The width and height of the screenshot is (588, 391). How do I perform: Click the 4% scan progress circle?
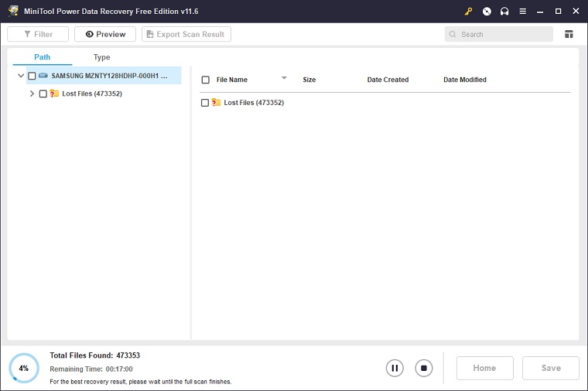tap(24, 368)
